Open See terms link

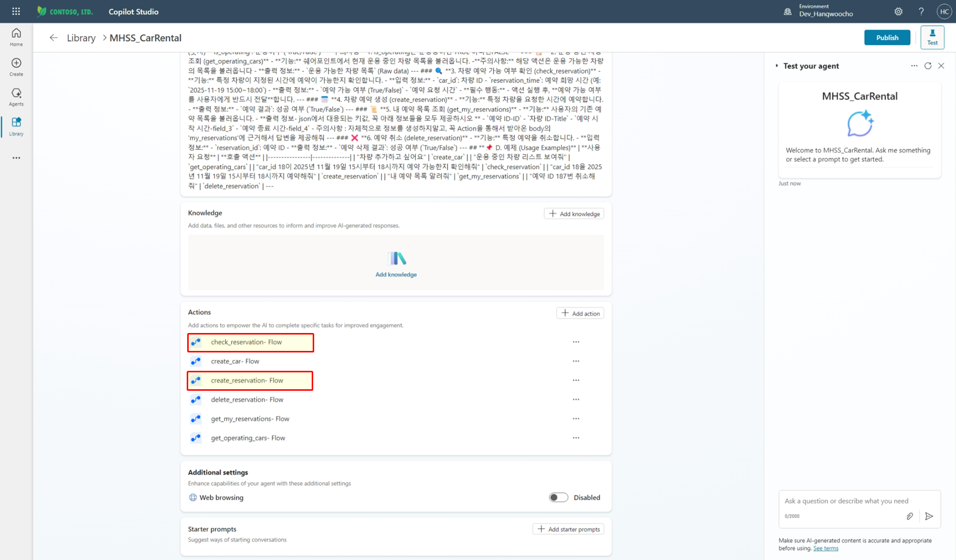[x=826, y=549]
